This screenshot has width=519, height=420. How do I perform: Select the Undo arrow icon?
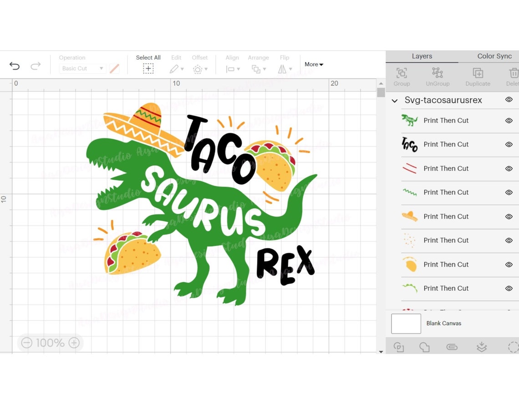pos(15,66)
